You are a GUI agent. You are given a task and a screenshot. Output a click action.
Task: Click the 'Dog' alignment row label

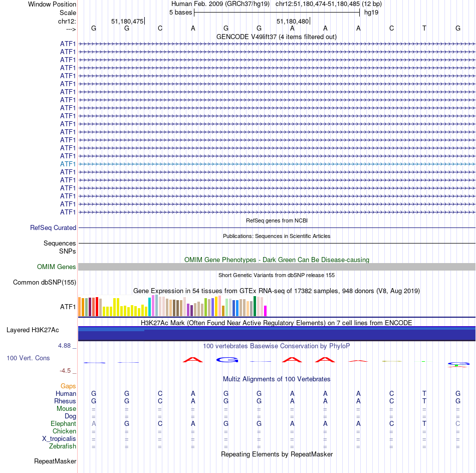coord(70,416)
